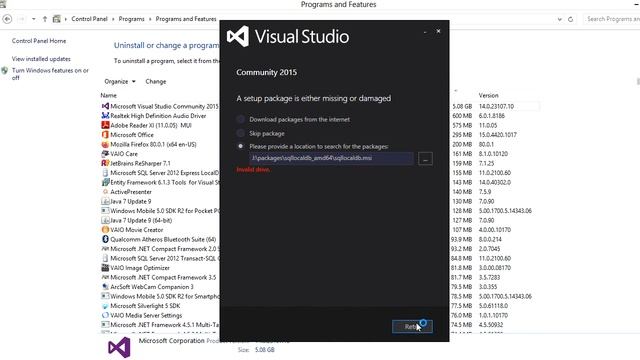The width and height of the screenshot is (640, 360).
Task: Click the Microsoft Silverlight 5 SDK icon
Action: [x=105, y=306]
